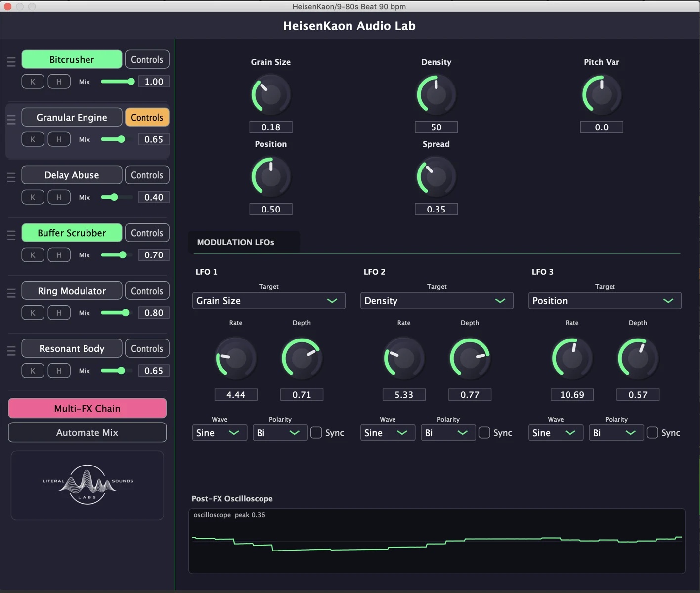This screenshot has width=700, height=593.
Task: Click the Pitch Var knob
Action: 602,94
